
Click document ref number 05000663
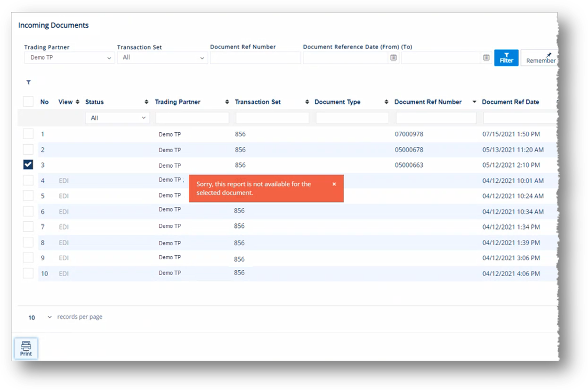(x=409, y=165)
